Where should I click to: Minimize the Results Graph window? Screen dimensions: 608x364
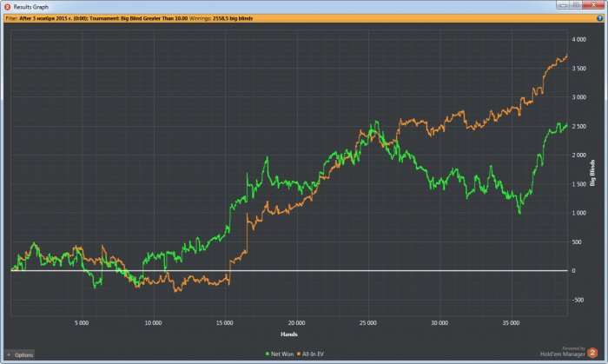click(x=563, y=5)
